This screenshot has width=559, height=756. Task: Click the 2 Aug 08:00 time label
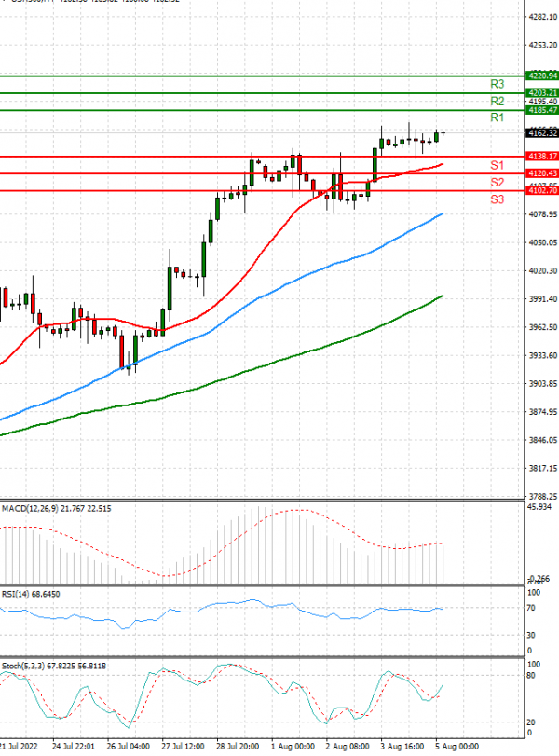click(348, 747)
